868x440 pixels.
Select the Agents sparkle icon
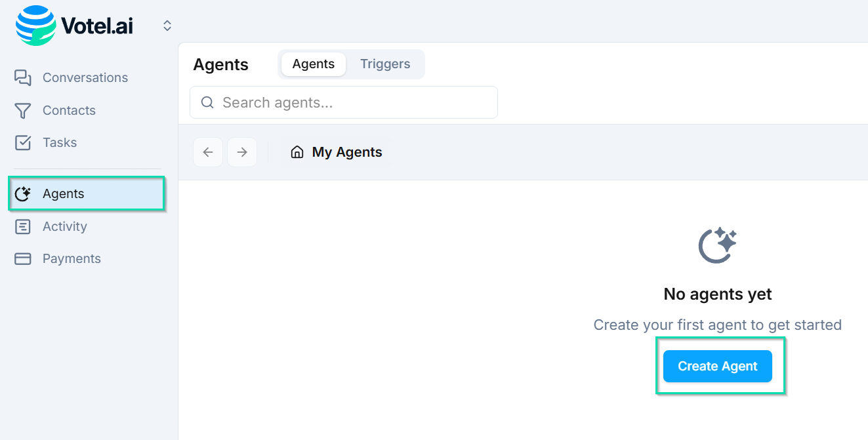click(23, 193)
